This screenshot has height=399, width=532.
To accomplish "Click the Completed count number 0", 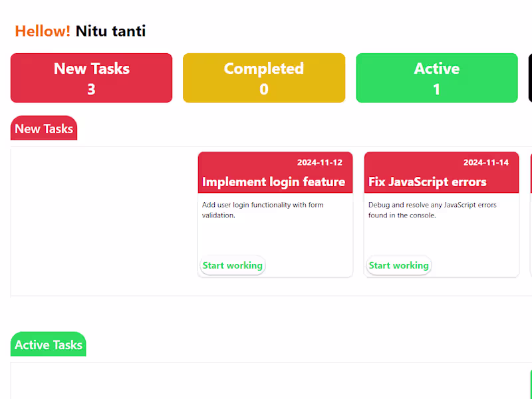I will 264,89.
